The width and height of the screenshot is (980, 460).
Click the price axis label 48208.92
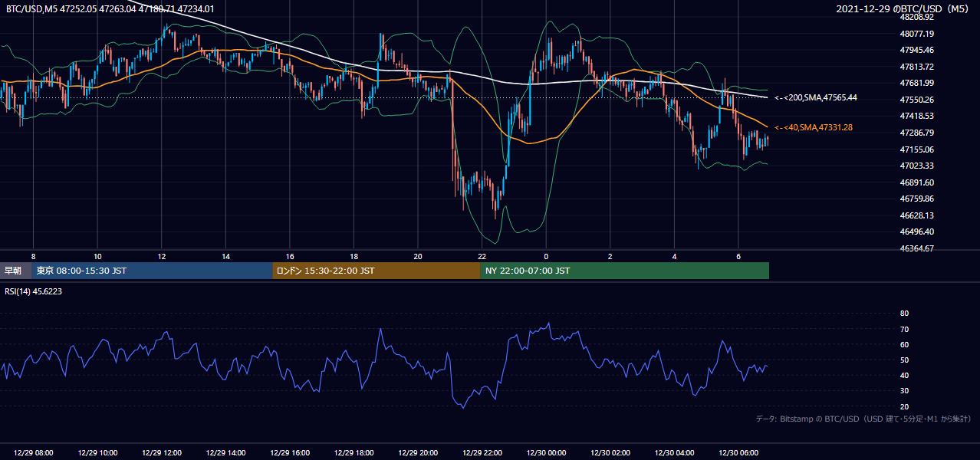pos(916,17)
